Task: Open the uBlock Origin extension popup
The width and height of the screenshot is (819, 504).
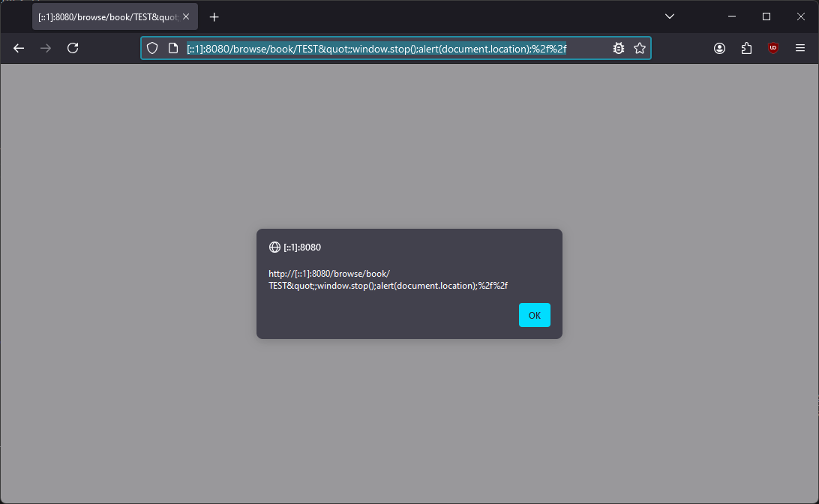Action: [772, 48]
